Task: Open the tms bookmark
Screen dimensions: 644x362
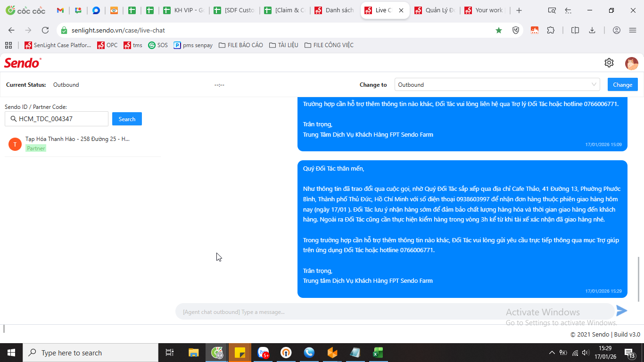Action: (133, 45)
